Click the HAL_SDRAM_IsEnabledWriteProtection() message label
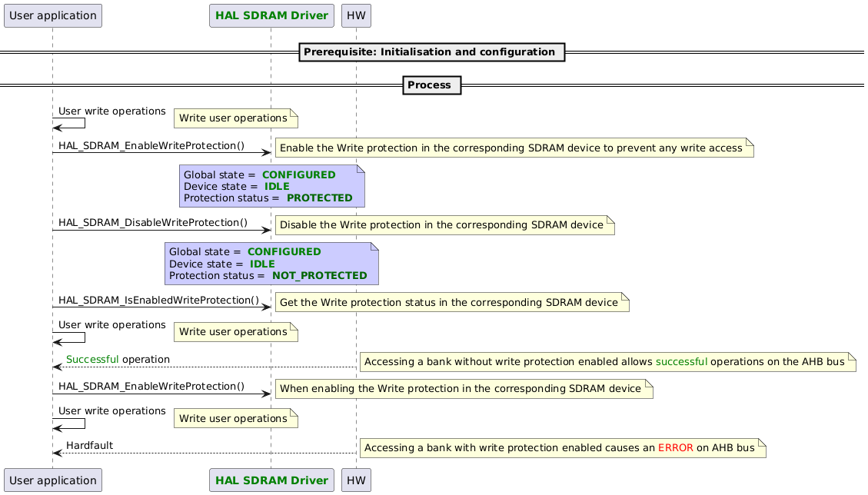The height and width of the screenshot is (495, 868). click(159, 300)
